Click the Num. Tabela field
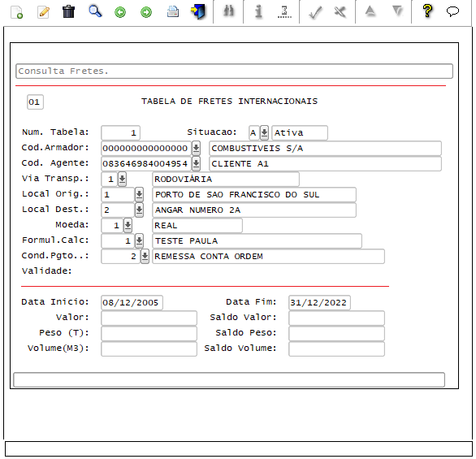The width and height of the screenshot is (476, 459). coord(120,132)
